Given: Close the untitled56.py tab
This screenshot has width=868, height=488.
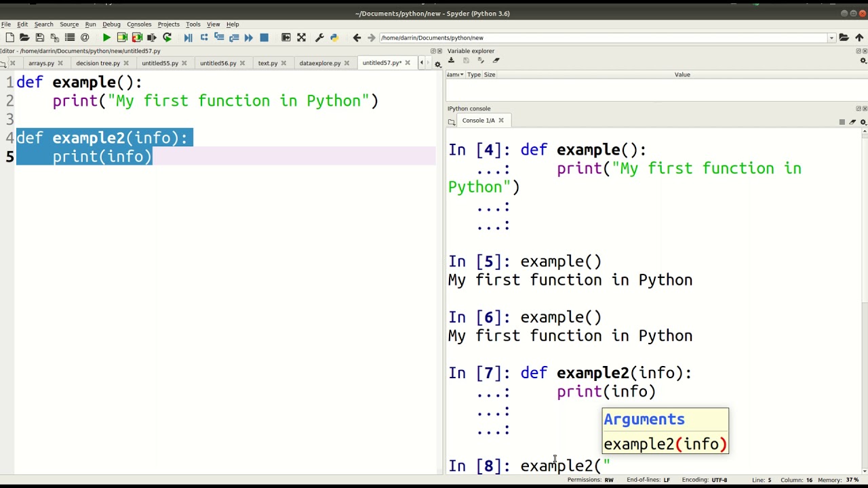Looking at the screenshot, I should tap(242, 63).
